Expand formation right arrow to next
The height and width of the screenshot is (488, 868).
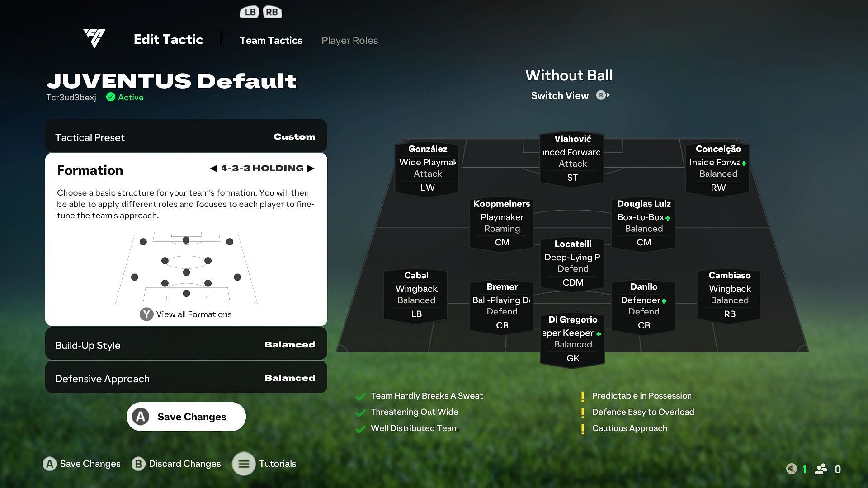point(312,168)
